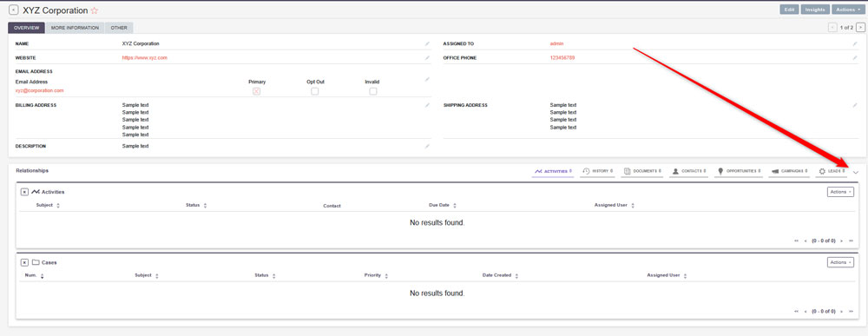
Task: Mark email as Invalid checkbox
Action: [373, 91]
